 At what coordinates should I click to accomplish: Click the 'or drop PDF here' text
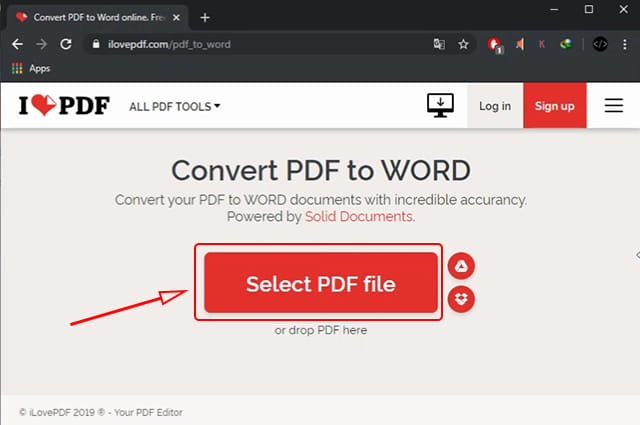[321, 330]
